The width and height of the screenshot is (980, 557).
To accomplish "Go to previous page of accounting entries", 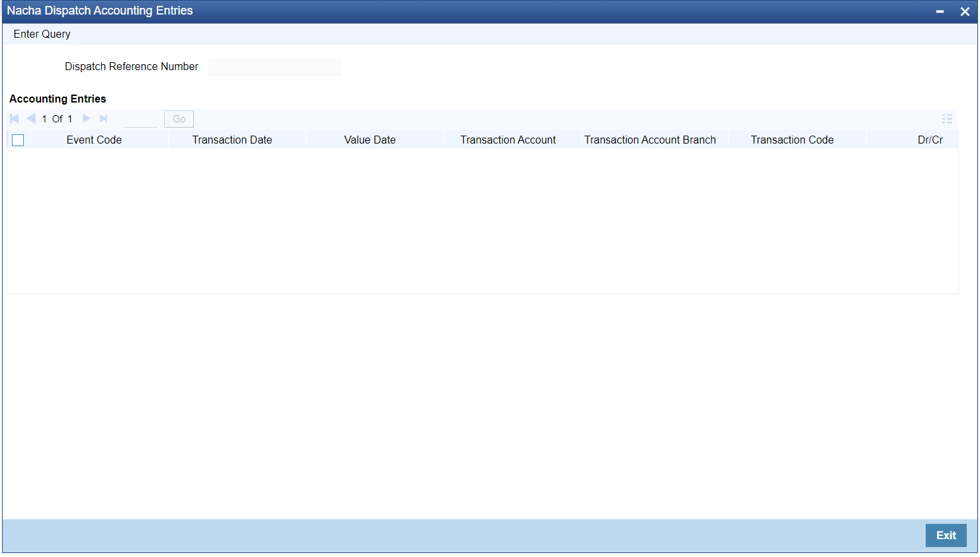I will coord(30,119).
